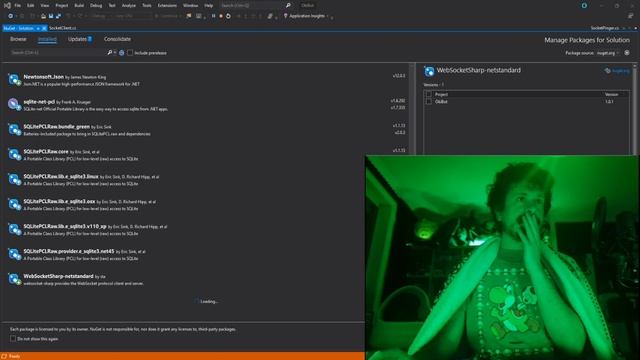
Task: Click the Quick Launch search magnifier icon
Action: tap(288, 5)
